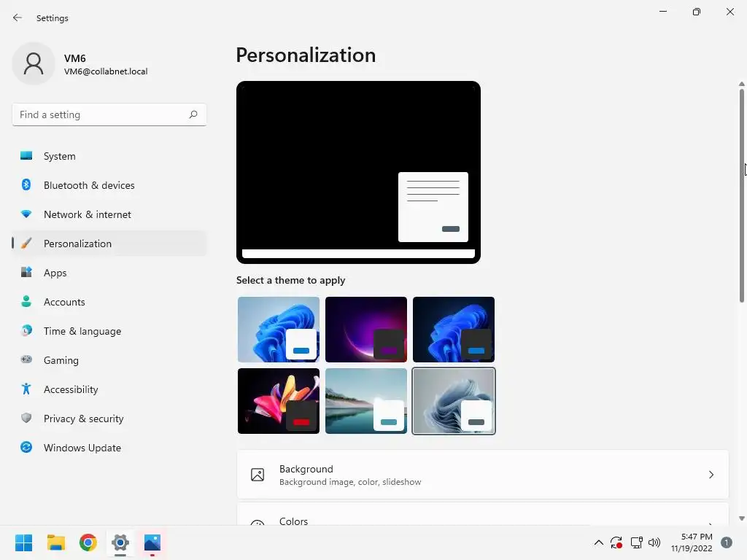Image resolution: width=747 pixels, height=560 pixels.
Task: Click the Accounts person icon
Action: pos(26,301)
